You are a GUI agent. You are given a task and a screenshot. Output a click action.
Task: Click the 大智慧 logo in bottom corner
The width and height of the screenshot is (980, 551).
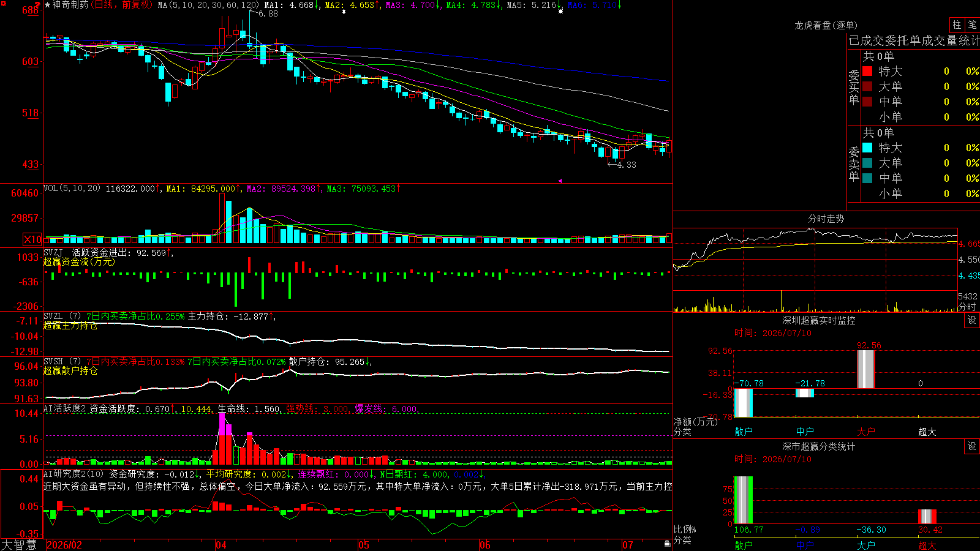pos(19,544)
